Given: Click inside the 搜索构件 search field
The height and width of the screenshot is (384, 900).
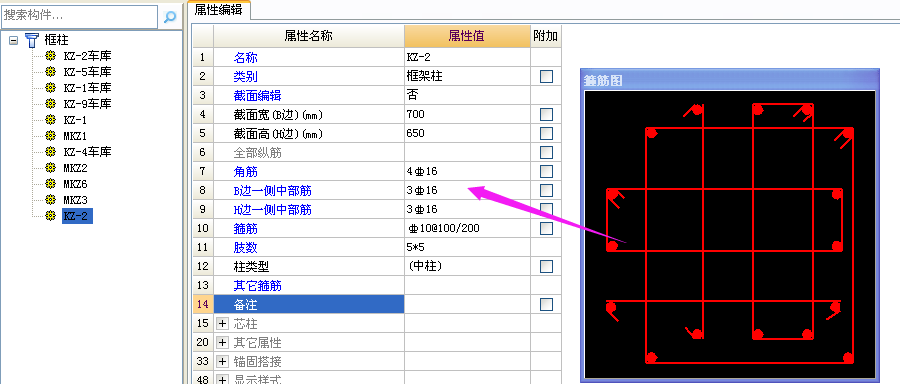Looking at the screenshot, I should [x=80, y=17].
